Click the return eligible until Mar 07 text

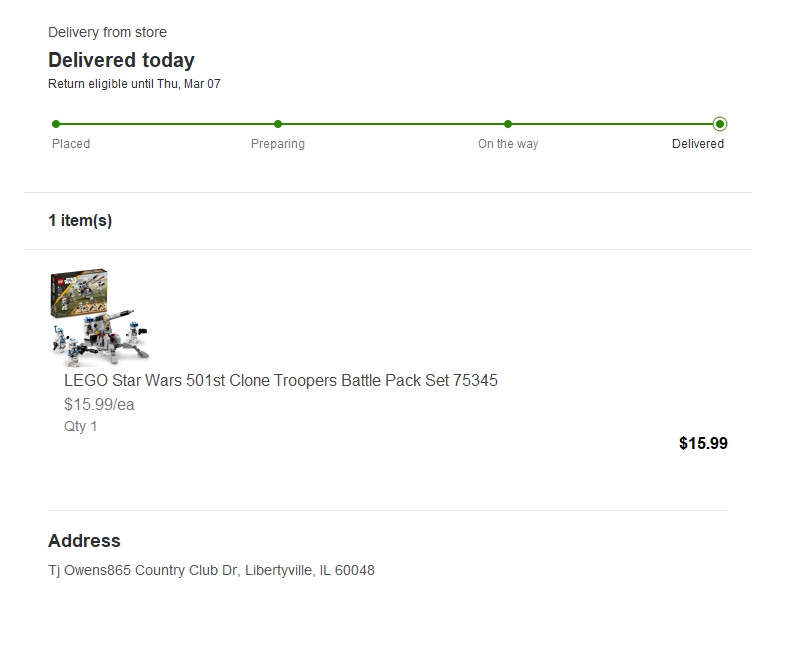134,84
